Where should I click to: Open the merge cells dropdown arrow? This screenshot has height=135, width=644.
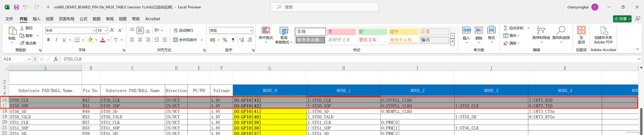(202, 40)
